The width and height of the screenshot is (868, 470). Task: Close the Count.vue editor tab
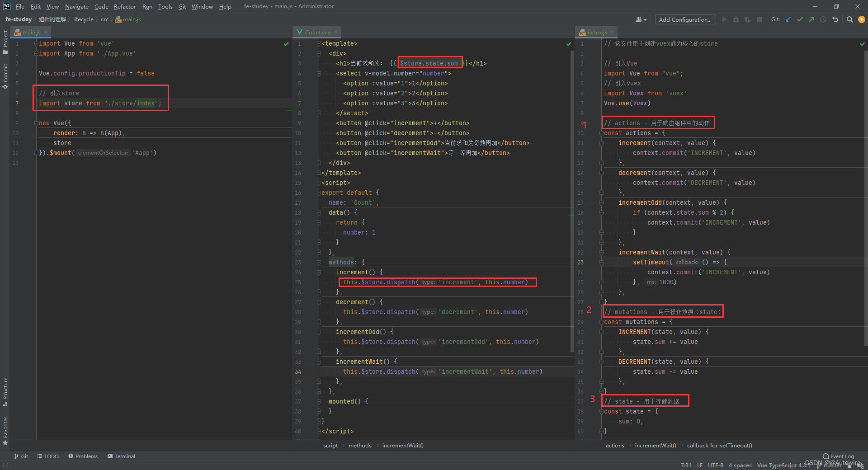pos(336,33)
